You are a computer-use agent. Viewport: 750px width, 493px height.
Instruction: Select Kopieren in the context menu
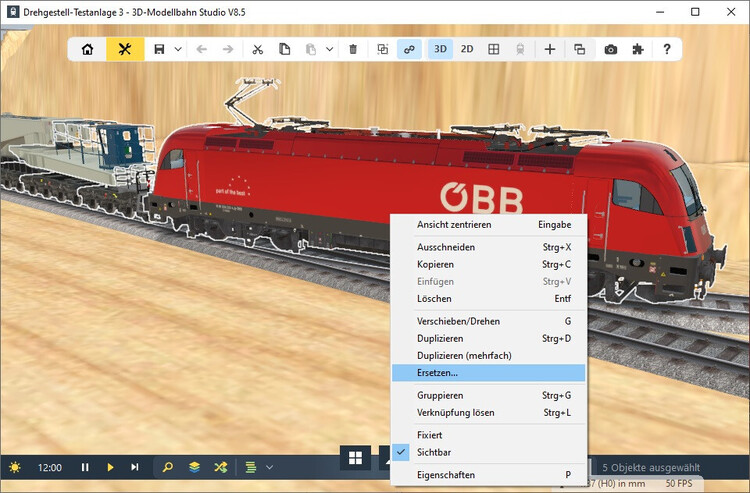pyautogui.click(x=488, y=264)
